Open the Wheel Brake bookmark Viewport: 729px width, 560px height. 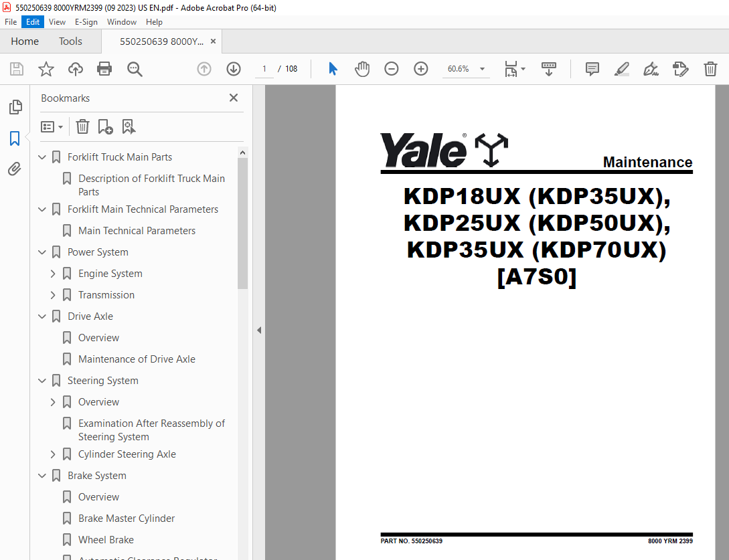pyautogui.click(x=106, y=539)
